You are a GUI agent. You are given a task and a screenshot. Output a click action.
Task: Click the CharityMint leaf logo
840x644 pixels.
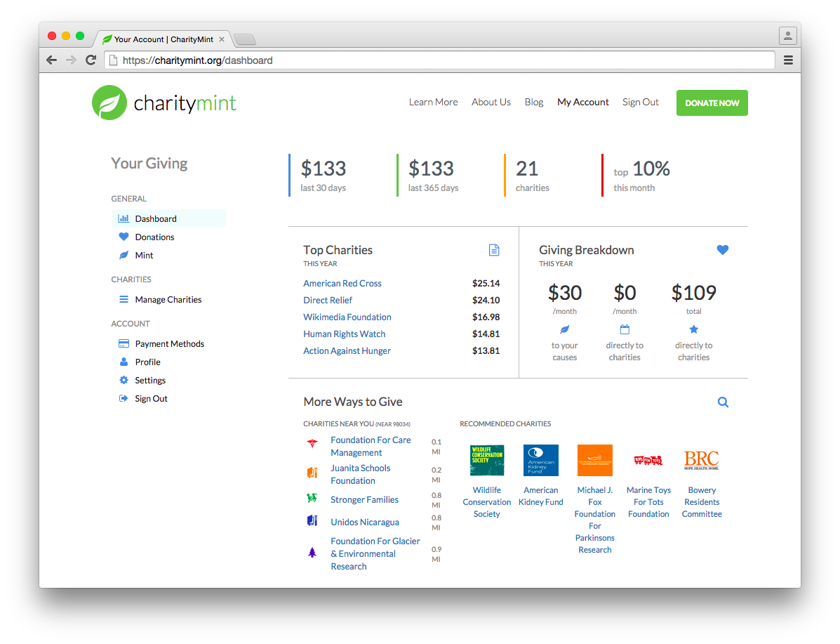click(109, 103)
